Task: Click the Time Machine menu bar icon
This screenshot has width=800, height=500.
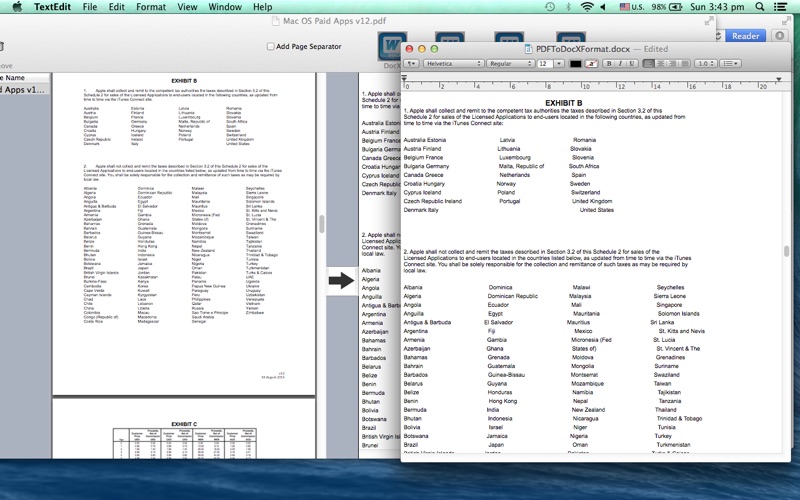Action: (549, 7)
